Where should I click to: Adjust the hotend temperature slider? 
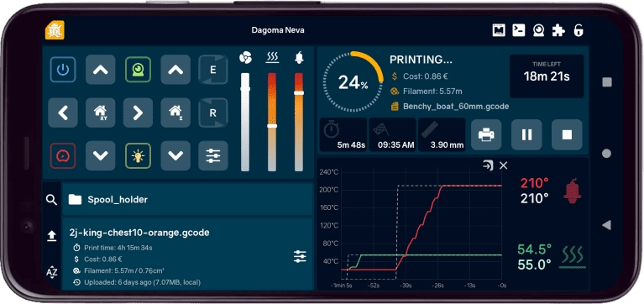[x=299, y=122]
